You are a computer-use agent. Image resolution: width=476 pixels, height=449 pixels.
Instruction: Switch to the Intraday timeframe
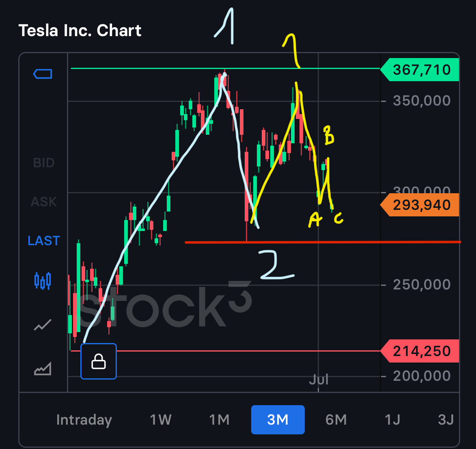tap(84, 420)
